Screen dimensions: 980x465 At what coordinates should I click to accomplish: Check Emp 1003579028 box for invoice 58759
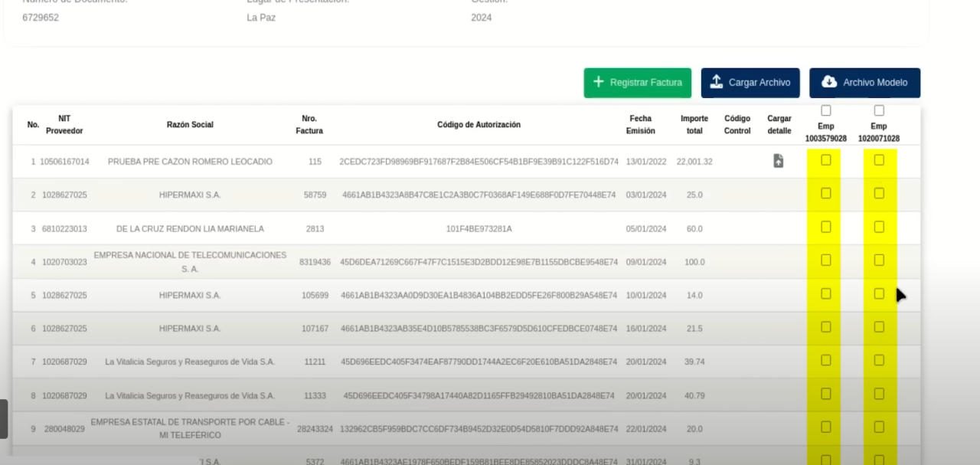tap(825, 193)
